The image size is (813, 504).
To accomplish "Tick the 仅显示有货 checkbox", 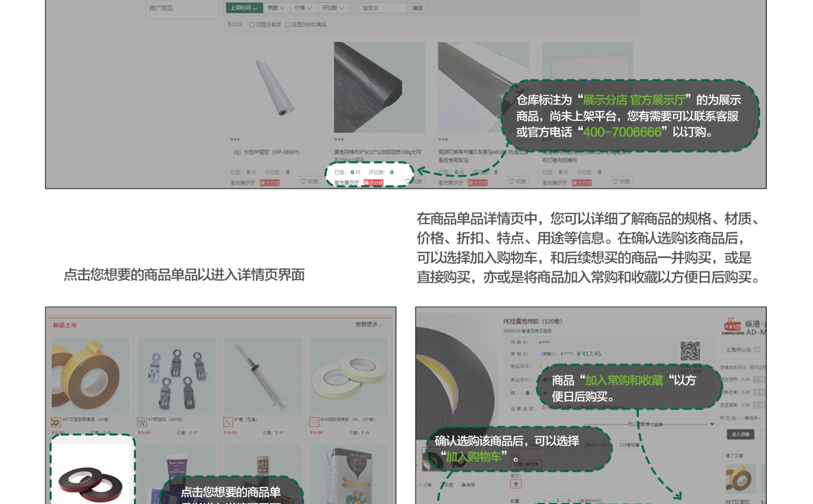I will click(252, 24).
